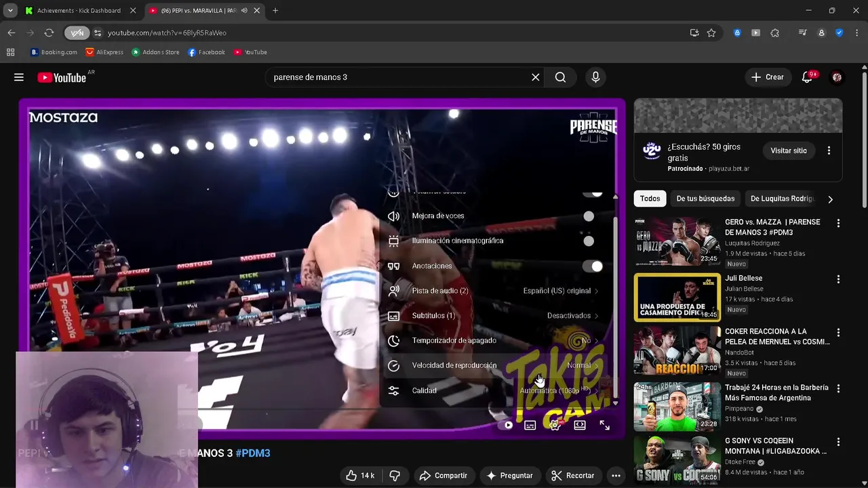Image resolution: width=868 pixels, height=488 pixels.
Task: Open the Chrome extensions puzzle icon
Action: [x=775, y=33]
